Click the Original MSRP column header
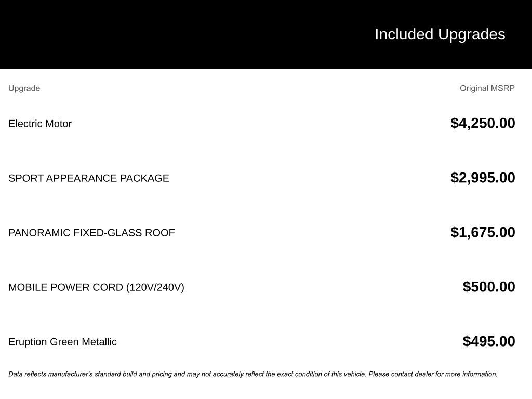The height and width of the screenshot is (399, 532). pos(487,88)
